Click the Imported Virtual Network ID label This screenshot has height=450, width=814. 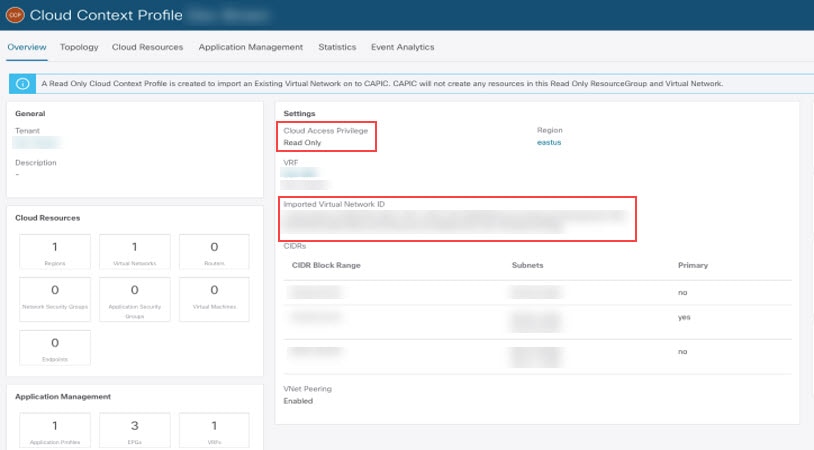334,204
